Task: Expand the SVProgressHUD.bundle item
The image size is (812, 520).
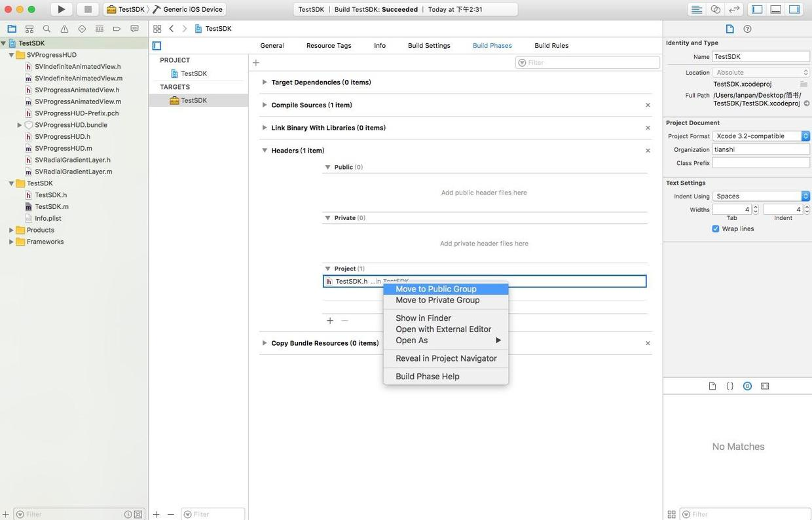Action: coord(20,125)
